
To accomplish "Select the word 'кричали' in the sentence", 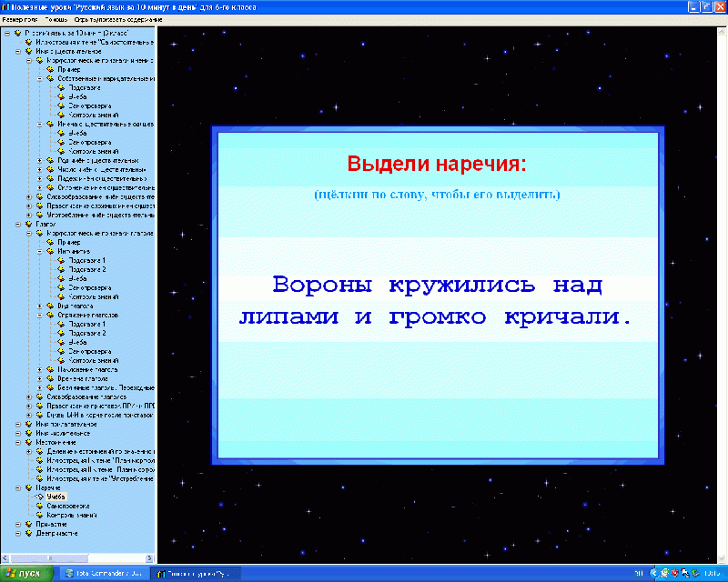I will pyautogui.click(x=561, y=317).
